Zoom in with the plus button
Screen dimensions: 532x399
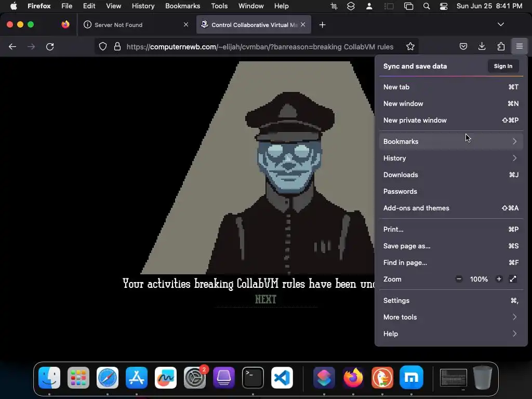point(499,279)
